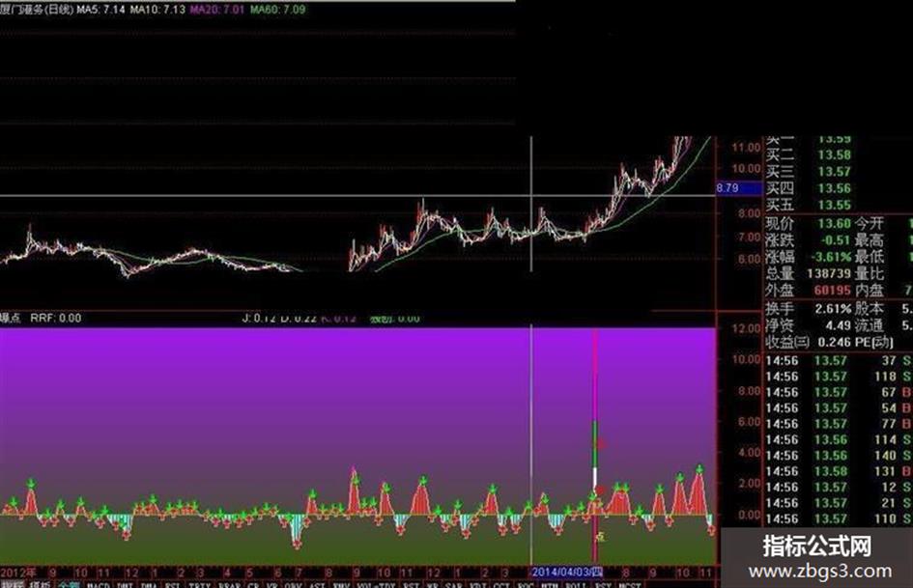Click the PE(动) label in quote panel
This screenshot has height=588, width=913.
[874, 343]
